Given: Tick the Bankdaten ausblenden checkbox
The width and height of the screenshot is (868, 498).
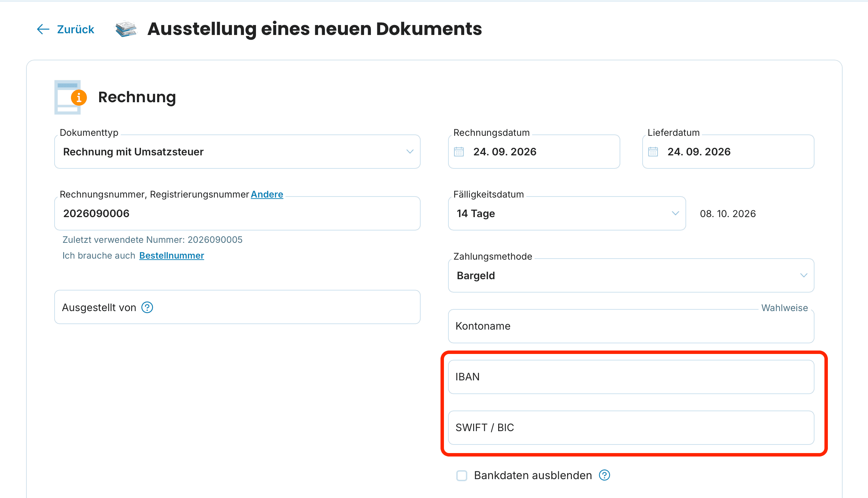Looking at the screenshot, I should 462,476.
